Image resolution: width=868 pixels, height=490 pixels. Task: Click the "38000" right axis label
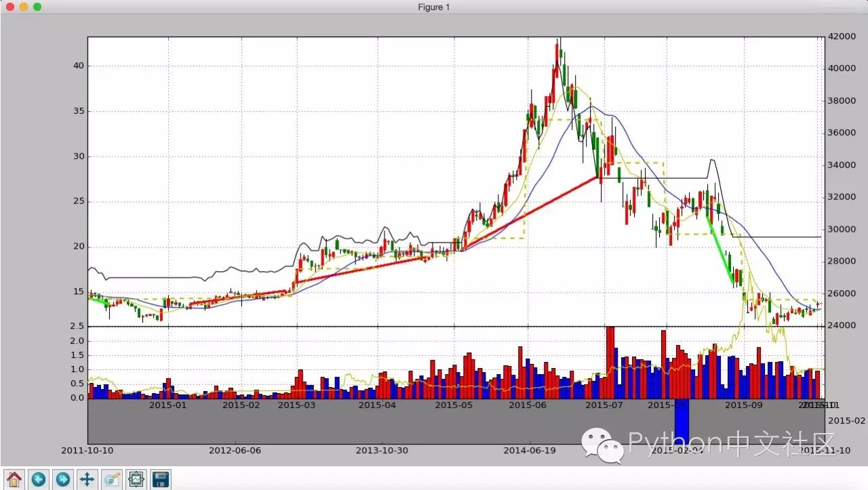coord(840,101)
